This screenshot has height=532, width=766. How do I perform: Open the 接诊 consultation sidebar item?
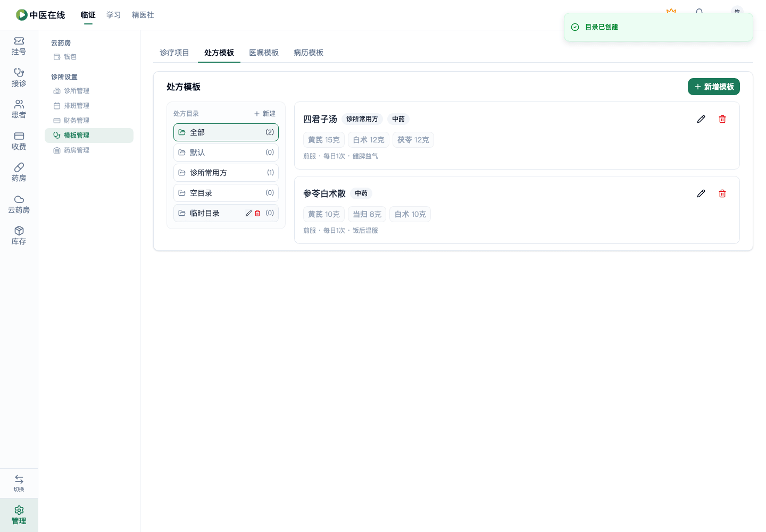pos(19,78)
